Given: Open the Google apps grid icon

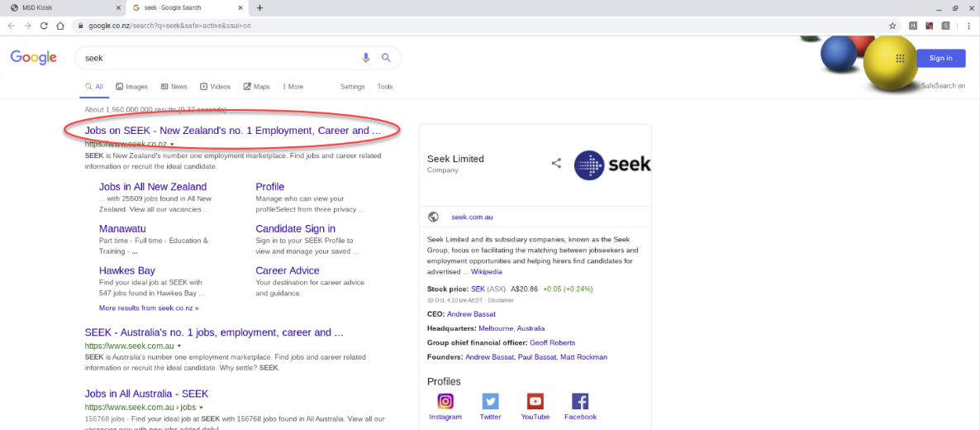Looking at the screenshot, I should [900, 58].
